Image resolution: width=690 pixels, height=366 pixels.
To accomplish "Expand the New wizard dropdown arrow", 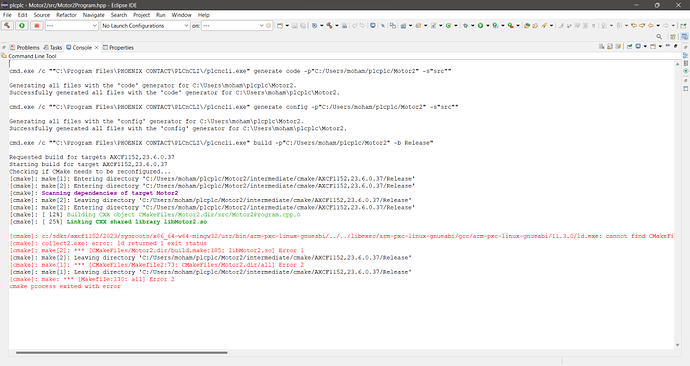I will [287, 26].
